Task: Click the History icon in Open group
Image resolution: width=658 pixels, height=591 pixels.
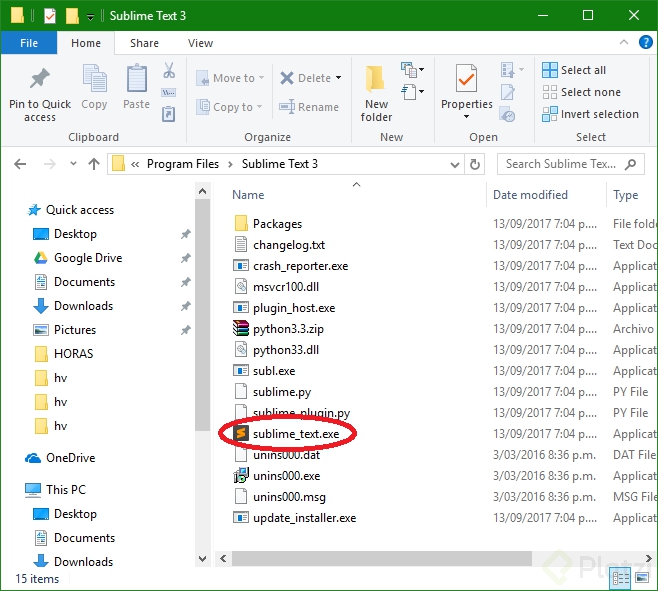Action: [x=507, y=115]
